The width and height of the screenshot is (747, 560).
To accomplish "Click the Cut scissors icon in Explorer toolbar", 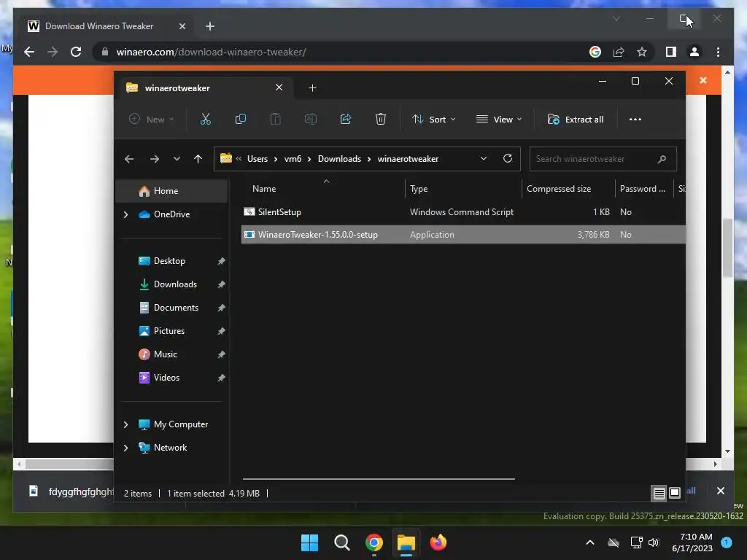I will click(205, 119).
